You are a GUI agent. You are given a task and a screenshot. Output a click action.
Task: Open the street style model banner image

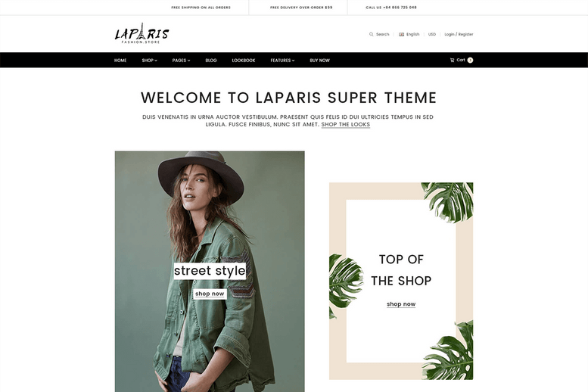click(210, 272)
